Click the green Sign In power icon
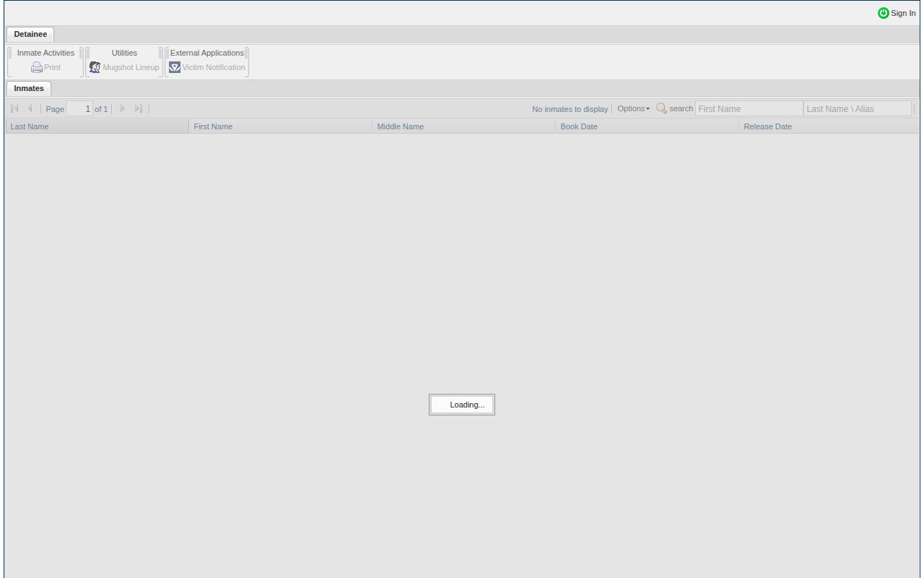The image size is (924, 578). [884, 13]
